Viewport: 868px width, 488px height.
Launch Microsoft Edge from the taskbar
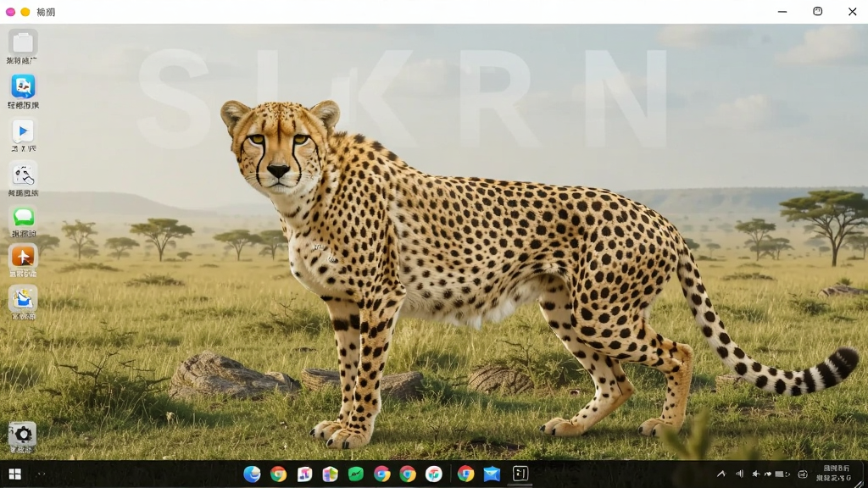pyautogui.click(x=252, y=474)
